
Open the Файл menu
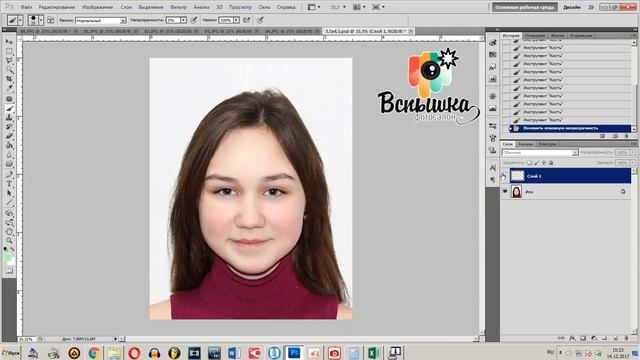pos(26,7)
